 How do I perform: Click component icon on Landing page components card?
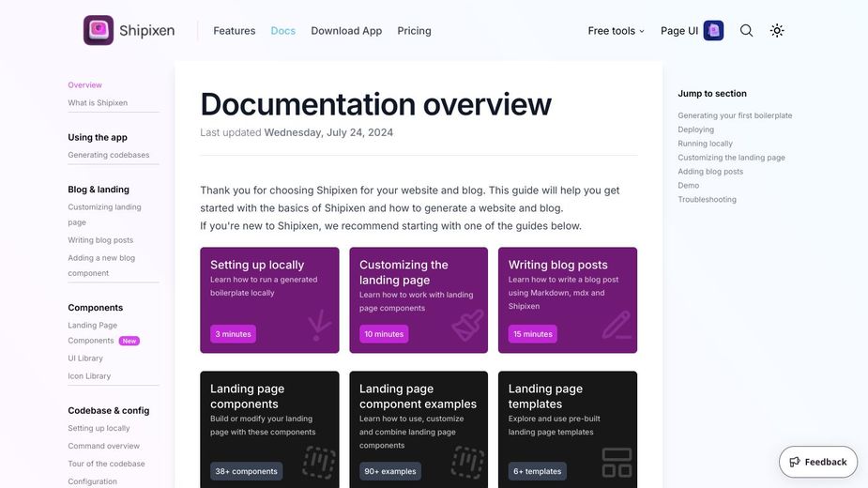(x=319, y=462)
